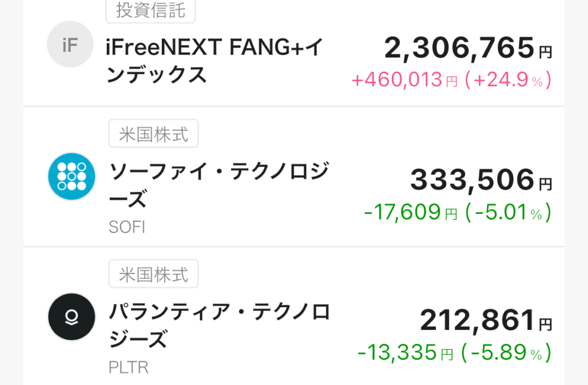Screen dimensions: 588x385
Task: Select the PLTR ticker symbol
Action: (x=128, y=367)
